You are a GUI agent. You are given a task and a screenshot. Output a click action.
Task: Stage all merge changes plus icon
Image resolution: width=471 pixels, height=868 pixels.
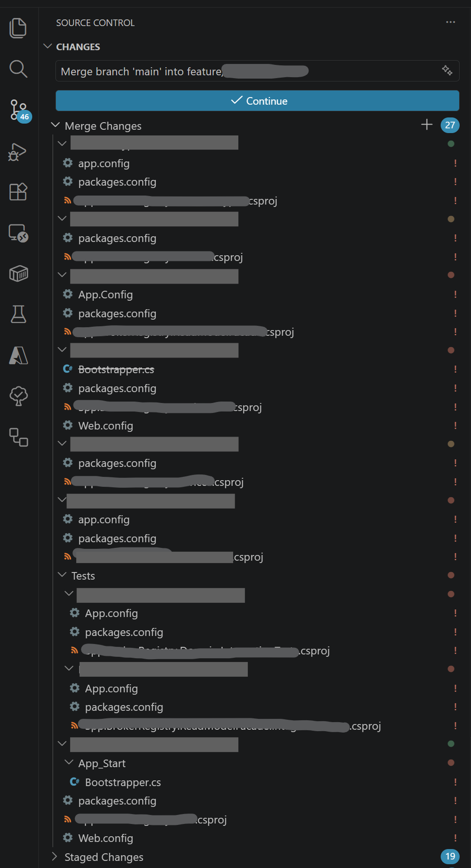coord(426,125)
